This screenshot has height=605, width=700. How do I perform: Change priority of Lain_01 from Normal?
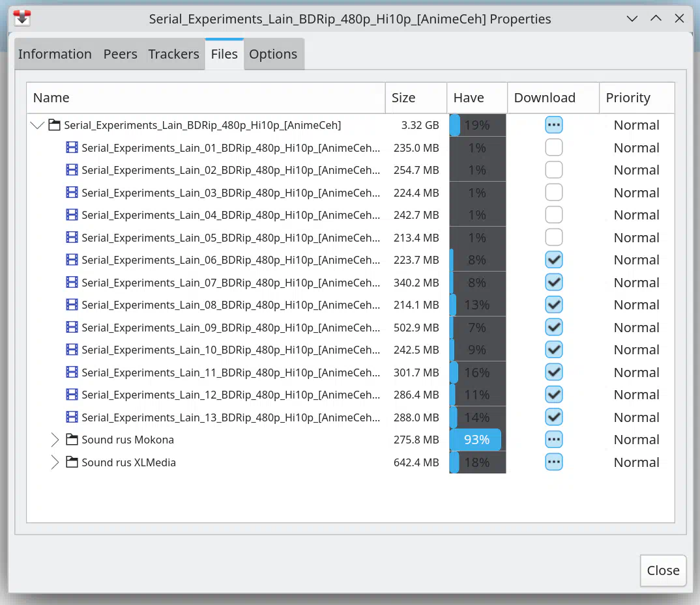tap(636, 148)
